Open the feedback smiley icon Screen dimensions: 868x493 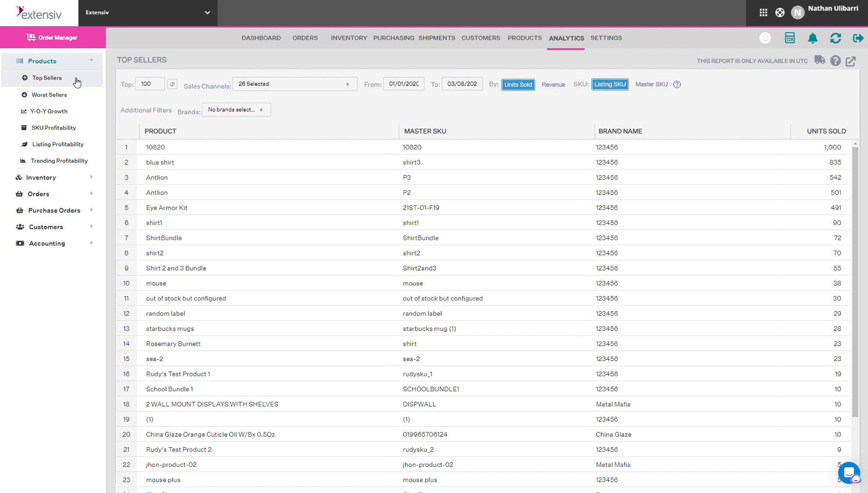pyautogui.click(x=765, y=38)
